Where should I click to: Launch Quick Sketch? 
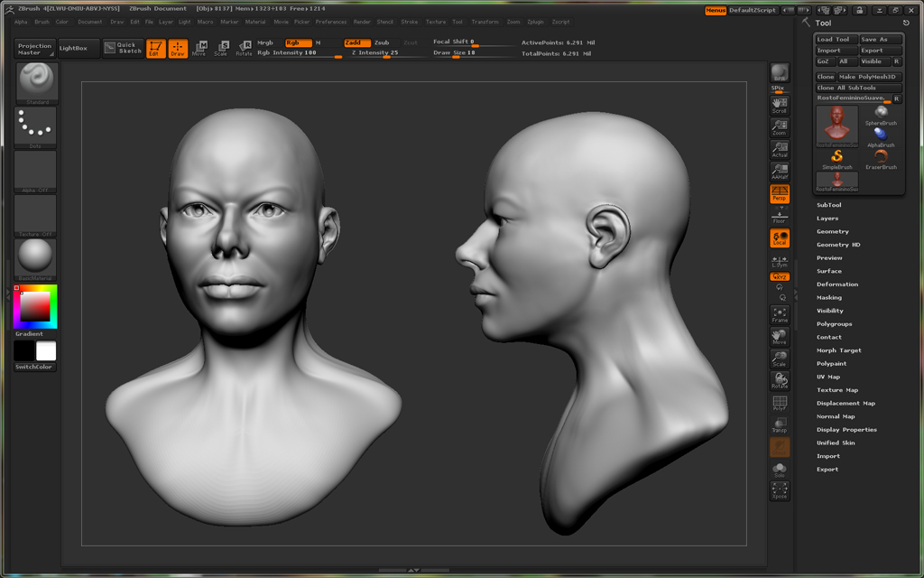click(123, 49)
